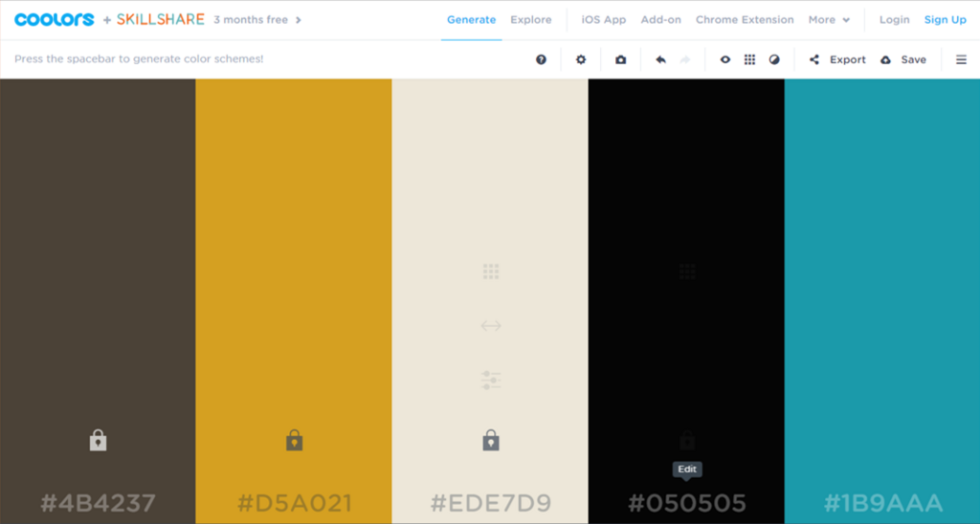
Task: Open the help question mark icon
Action: point(542,59)
